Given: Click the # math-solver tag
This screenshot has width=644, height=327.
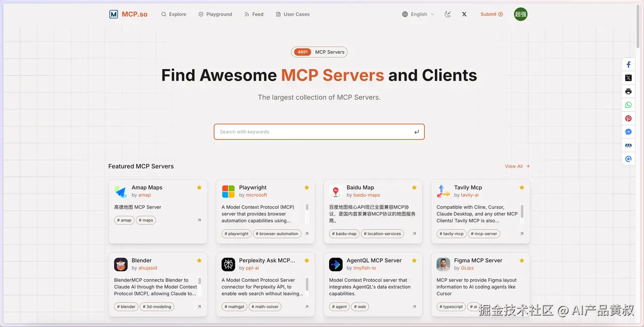Looking at the screenshot, I should (265, 306).
